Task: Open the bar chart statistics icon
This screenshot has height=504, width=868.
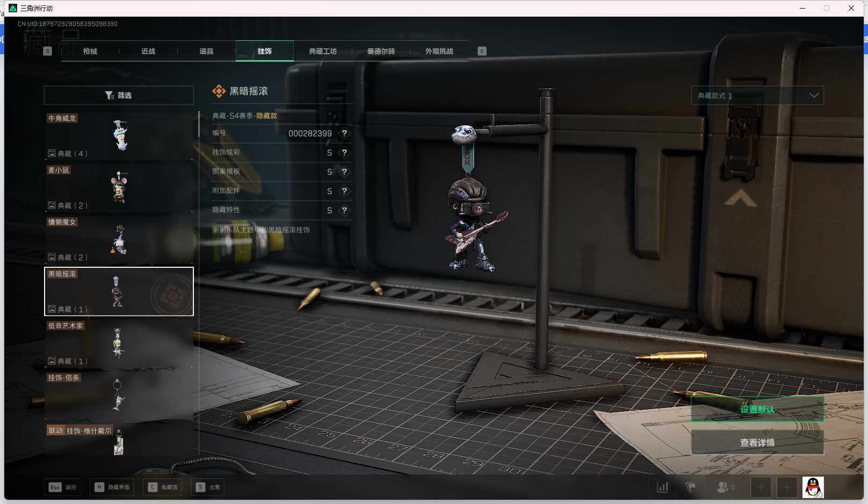Action: [x=662, y=487]
